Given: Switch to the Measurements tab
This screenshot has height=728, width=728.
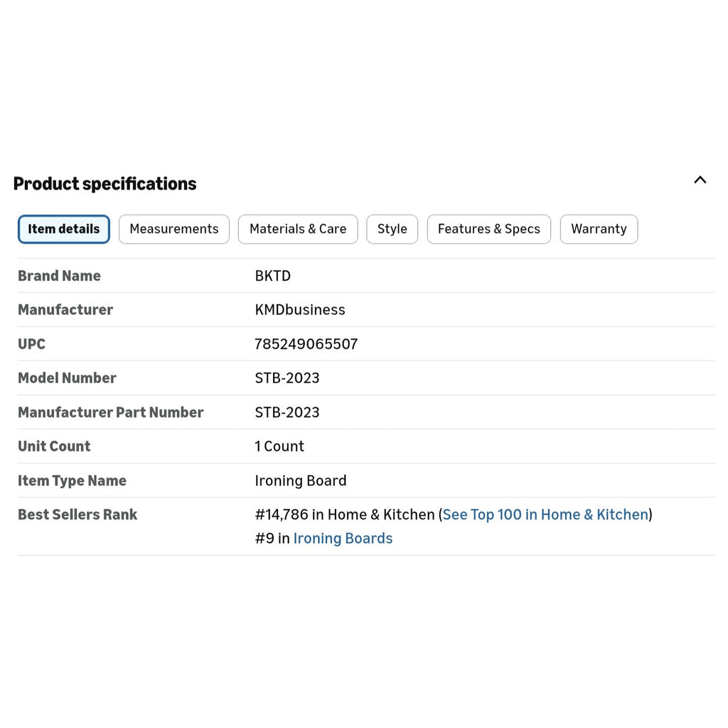Looking at the screenshot, I should click(174, 229).
